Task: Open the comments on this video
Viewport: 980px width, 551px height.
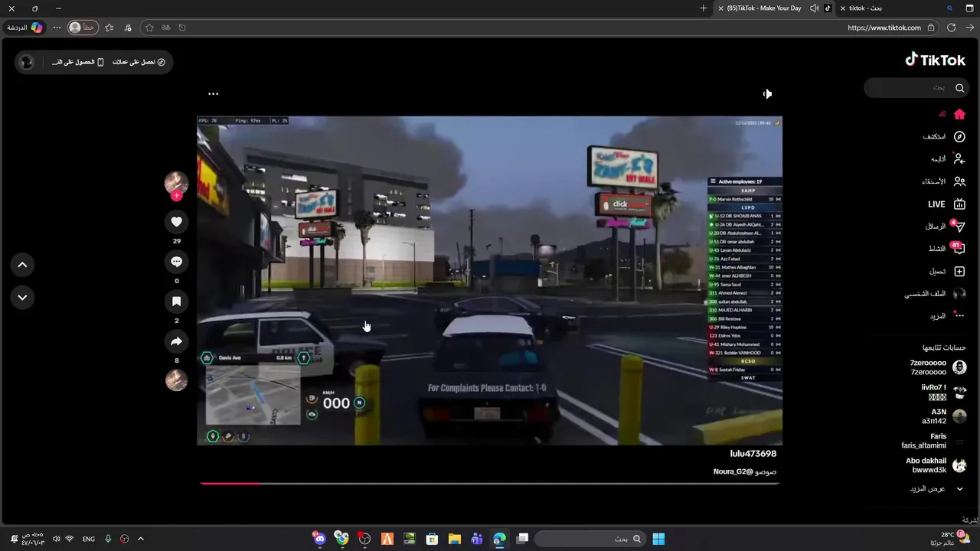Action: 176,262
